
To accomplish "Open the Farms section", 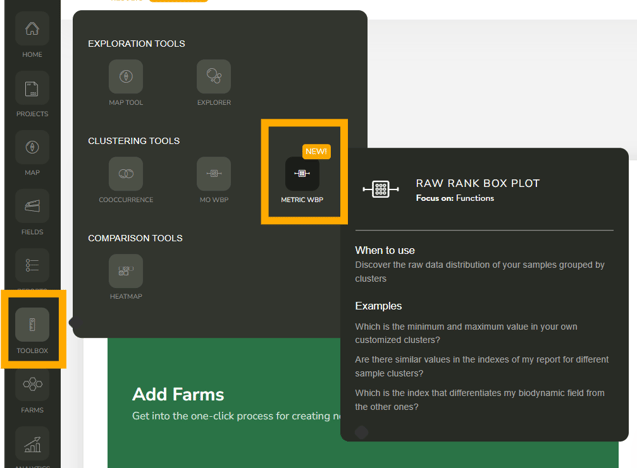I will (32, 390).
